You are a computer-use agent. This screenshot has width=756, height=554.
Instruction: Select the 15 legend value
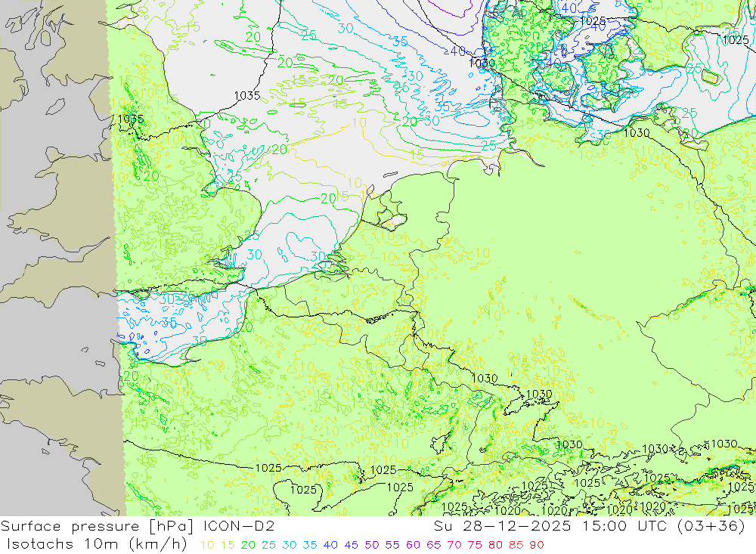point(228,545)
